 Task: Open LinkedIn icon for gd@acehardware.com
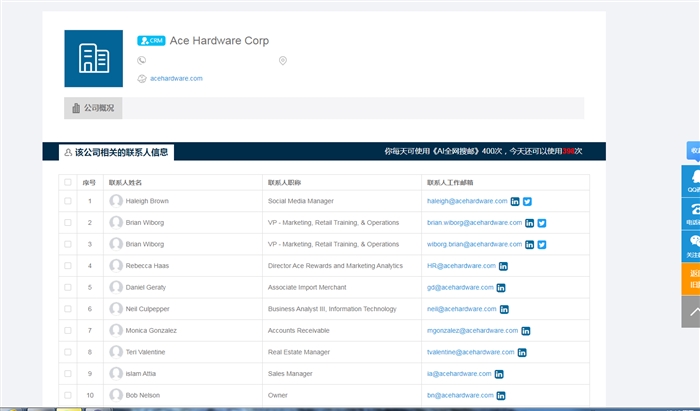501,288
